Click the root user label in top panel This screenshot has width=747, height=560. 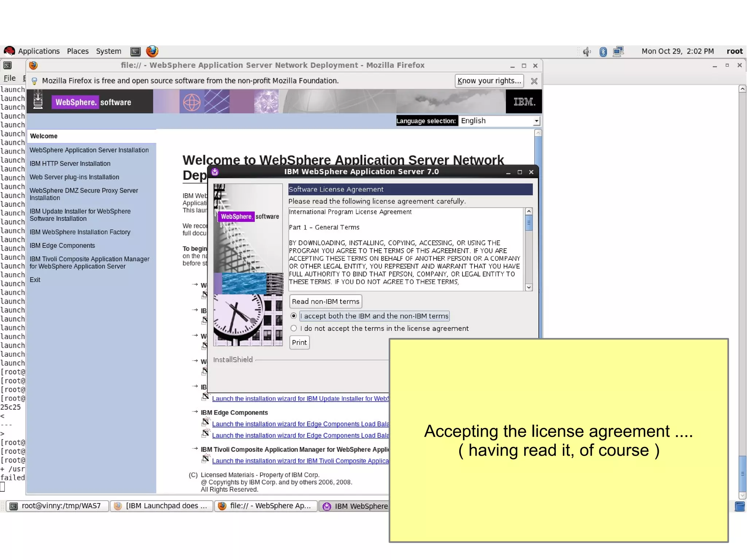pos(735,51)
